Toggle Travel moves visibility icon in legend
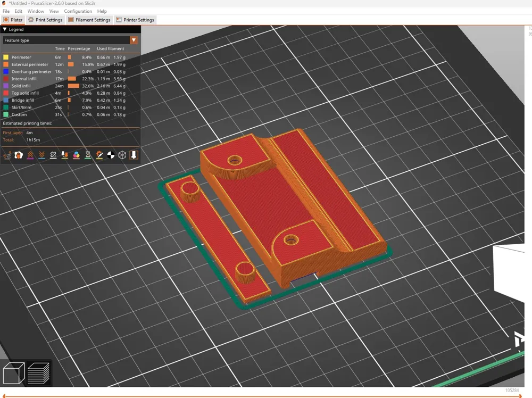Viewport: 532px width, 398px height. click(x=7, y=155)
